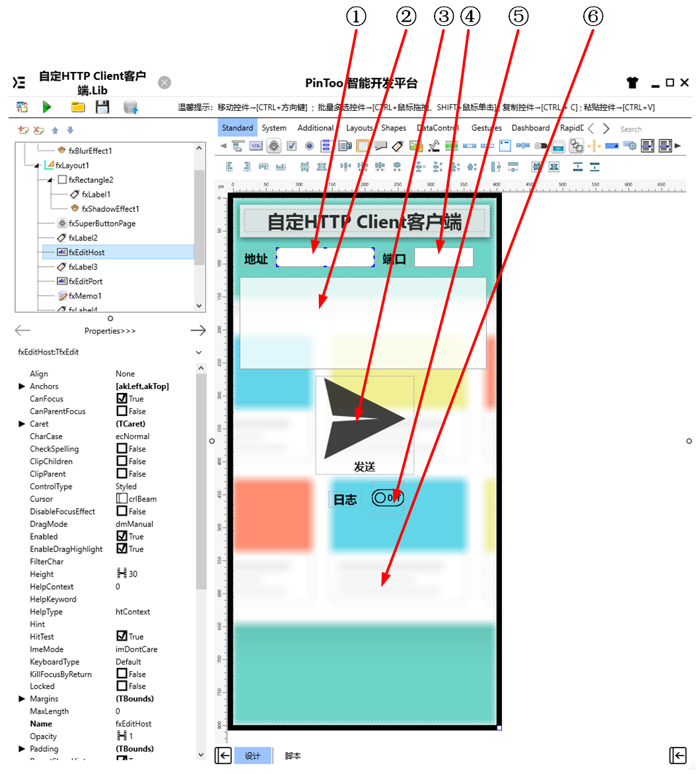The width and height of the screenshot is (700, 774).
Task: Expand the Caret property
Action: click(x=22, y=423)
